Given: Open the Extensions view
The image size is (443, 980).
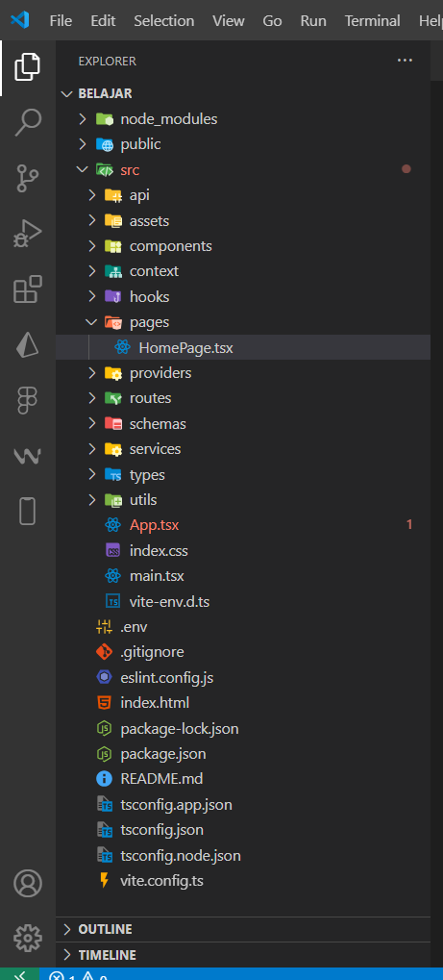Looking at the screenshot, I should pos(28,290).
